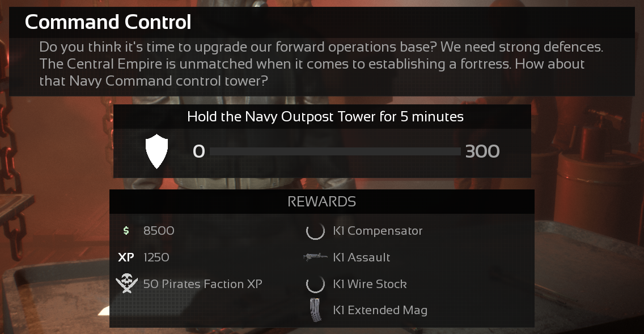Click the K1 Extended Mag magazine icon
Screen dimensions: 644x334
coord(315,310)
